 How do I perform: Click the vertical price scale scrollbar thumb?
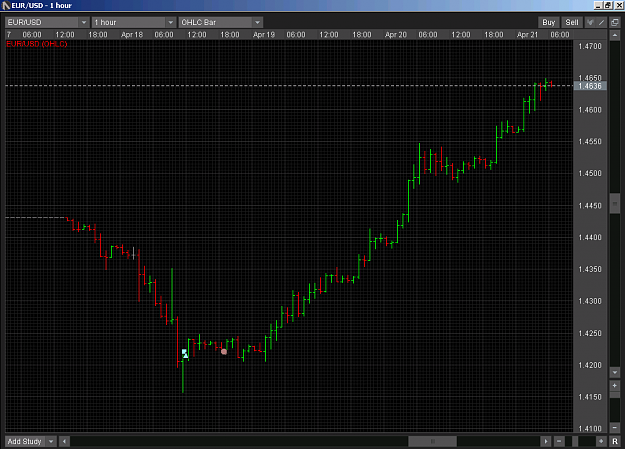point(615,204)
